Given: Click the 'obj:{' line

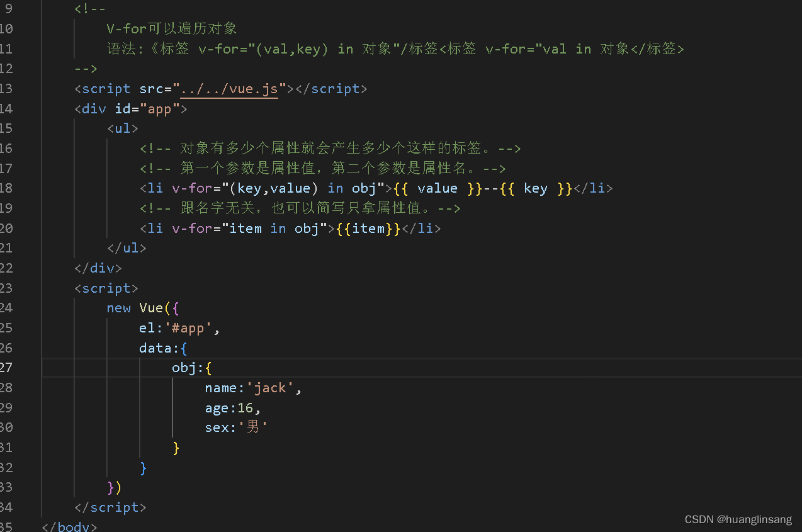Looking at the screenshot, I should tap(192, 368).
